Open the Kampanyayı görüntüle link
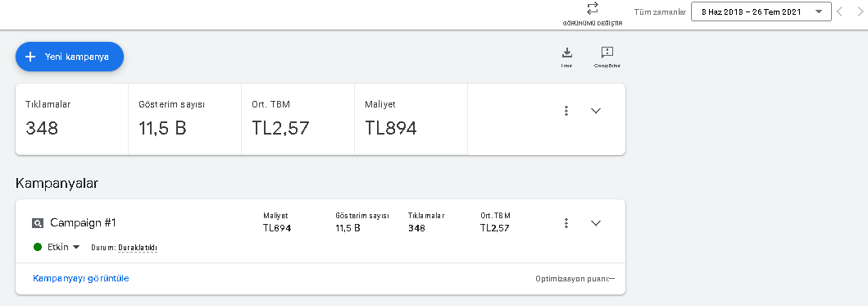 [x=81, y=278]
